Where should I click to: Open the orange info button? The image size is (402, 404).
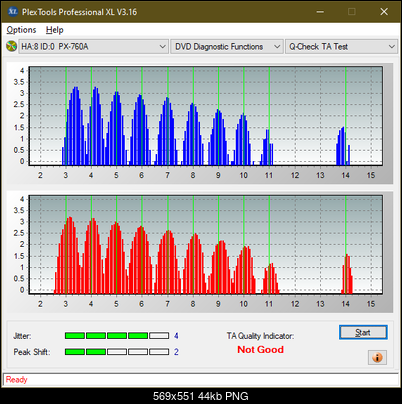(x=377, y=358)
